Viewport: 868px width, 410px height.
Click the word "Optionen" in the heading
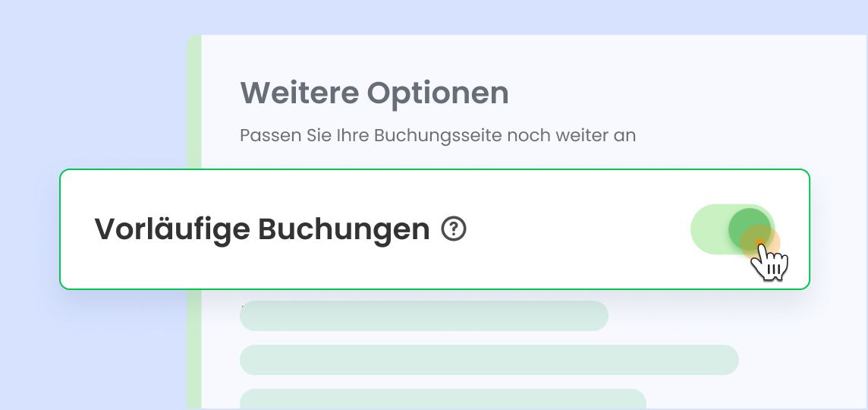(438, 93)
